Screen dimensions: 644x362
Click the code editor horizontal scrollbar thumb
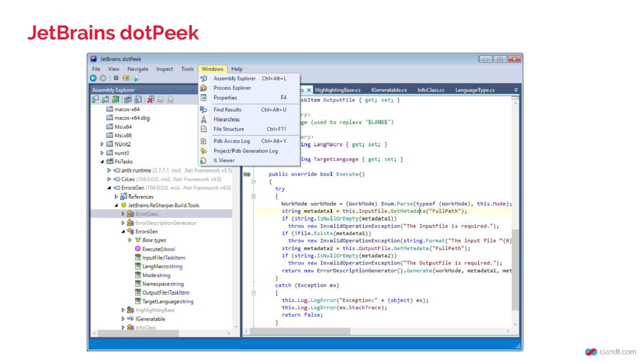coord(300,331)
